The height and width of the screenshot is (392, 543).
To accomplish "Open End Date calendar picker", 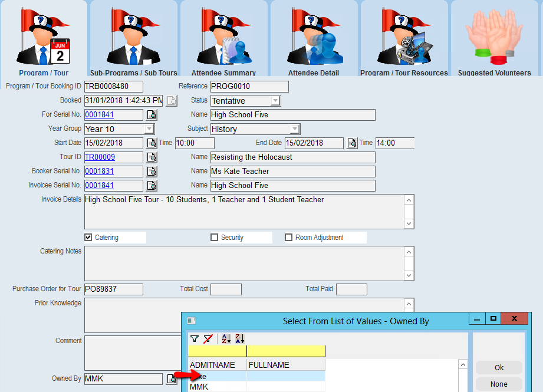I will point(352,143).
